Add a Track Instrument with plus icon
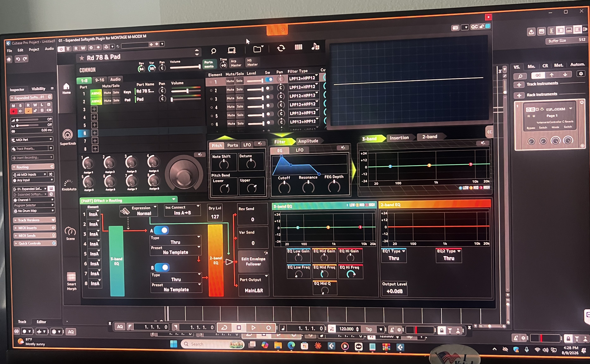 pos(519,85)
